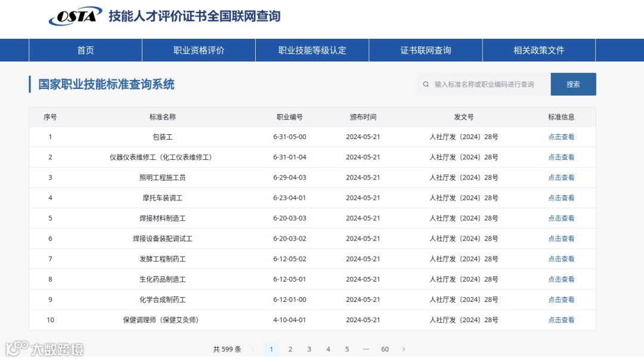Click occupation code 6-12-01-00
The width and height of the screenshot is (644, 361).
[x=290, y=300]
